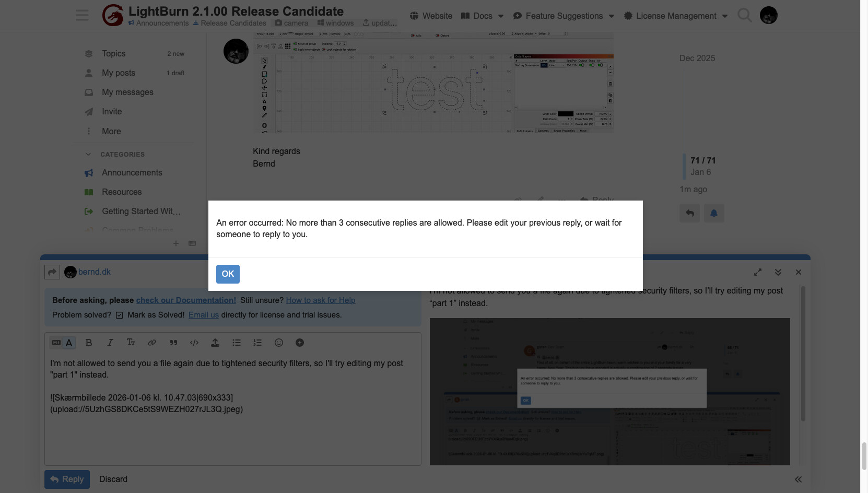The image size is (868, 493).
Task: Apply bold formatting in the composer
Action: 89,343
